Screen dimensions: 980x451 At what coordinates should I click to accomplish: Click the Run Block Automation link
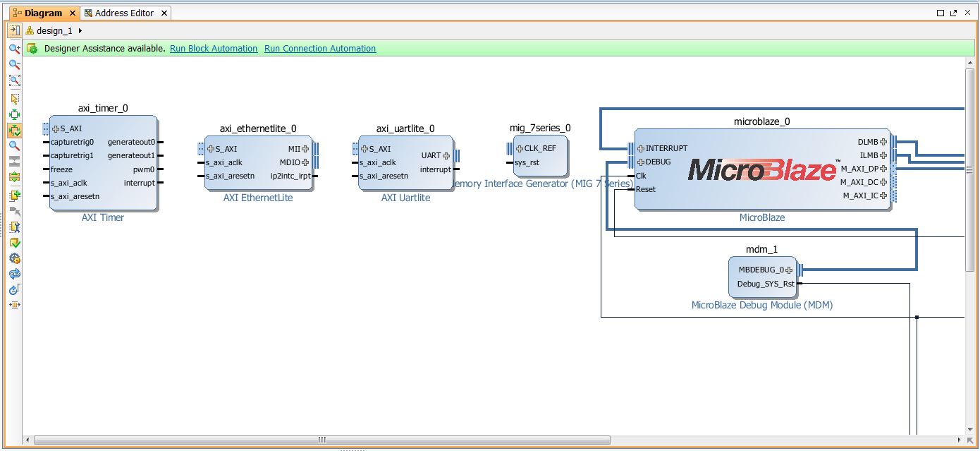point(214,49)
